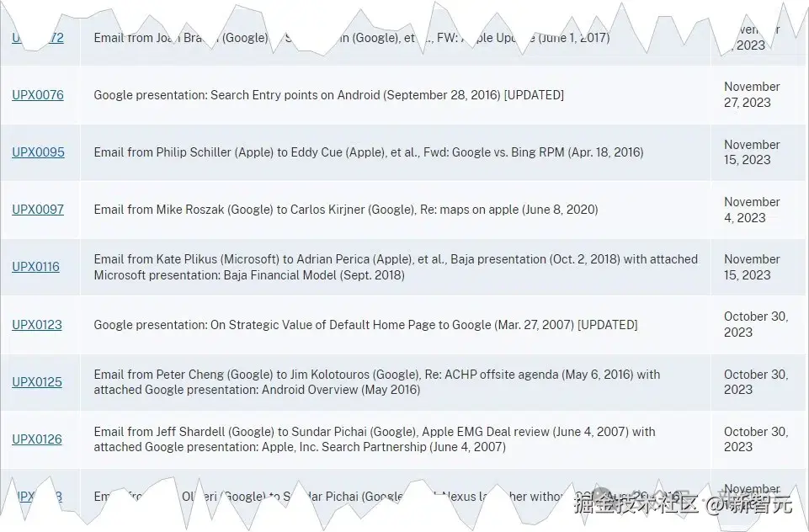Click the November 27, 2023 date cell
The width and height of the screenshot is (809, 532).
pyautogui.click(x=752, y=94)
